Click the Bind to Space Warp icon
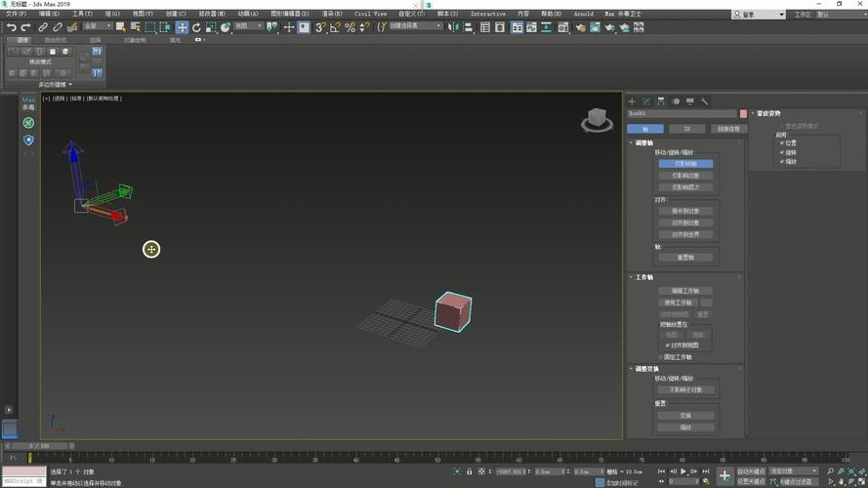Screen dimensions: 868x488 (72, 27)
